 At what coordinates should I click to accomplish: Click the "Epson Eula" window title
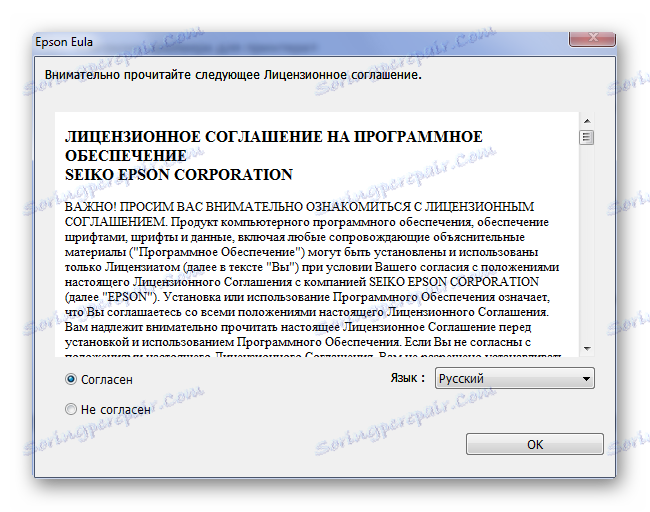64,42
